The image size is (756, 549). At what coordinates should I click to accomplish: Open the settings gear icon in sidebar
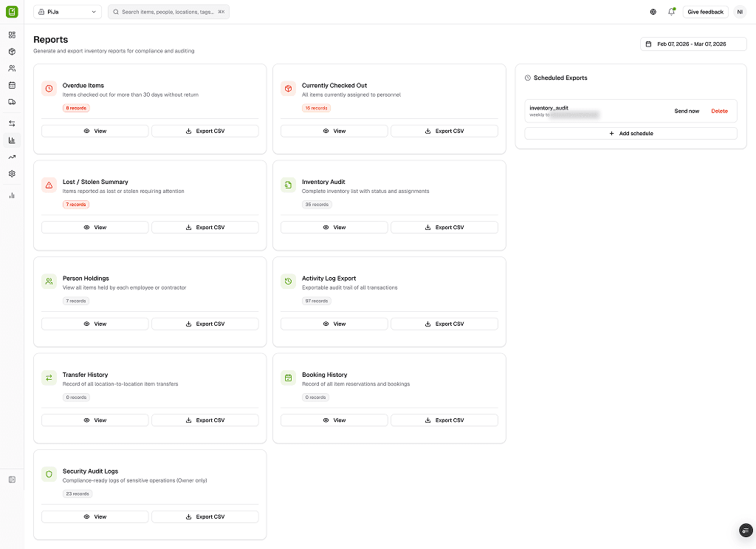(x=12, y=174)
